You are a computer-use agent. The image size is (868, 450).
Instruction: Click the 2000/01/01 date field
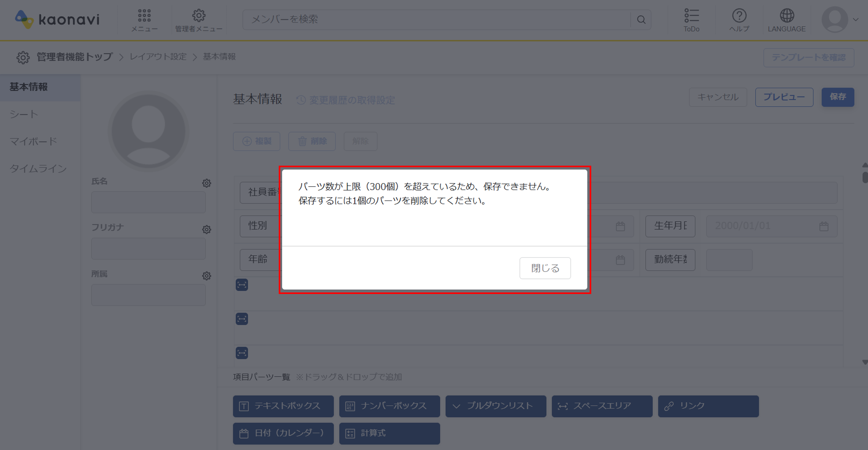(772, 226)
